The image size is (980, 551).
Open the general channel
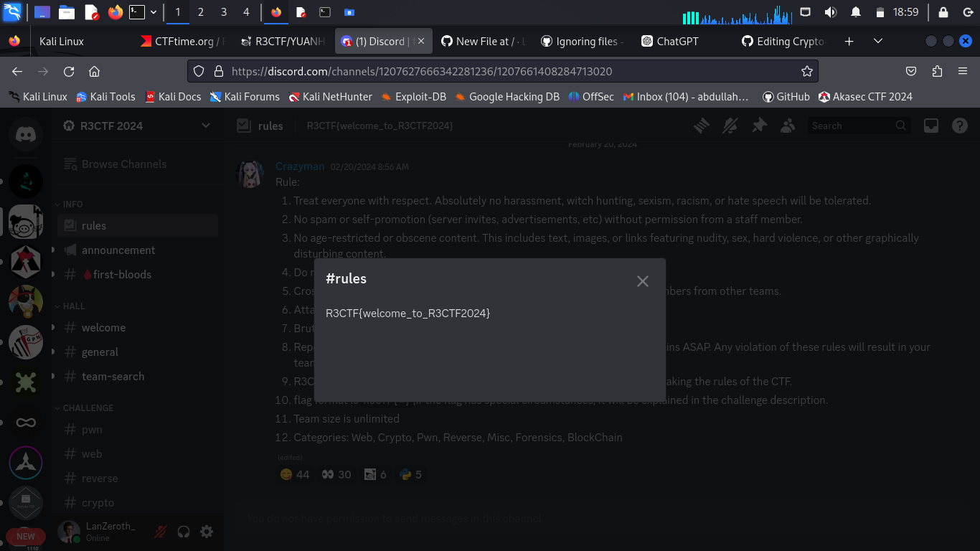point(100,352)
